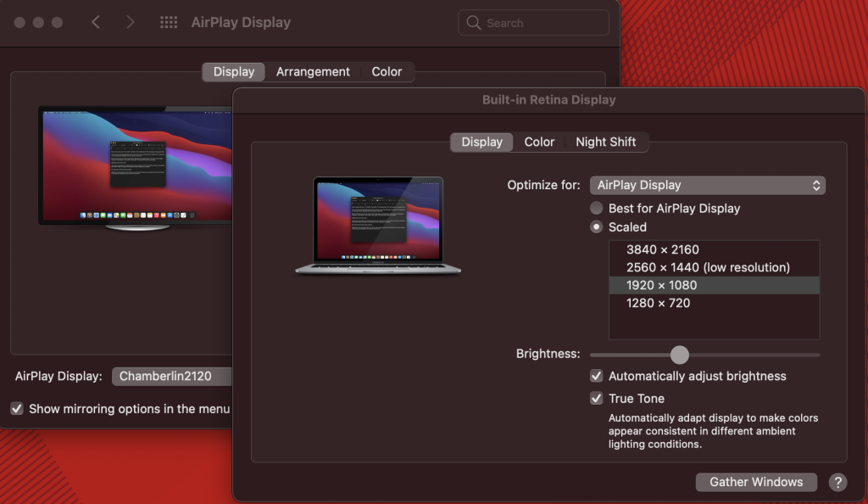Viewport: 868px width, 504px height.
Task: Choose the 3840 × 2160 resolution
Action: pos(714,249)
